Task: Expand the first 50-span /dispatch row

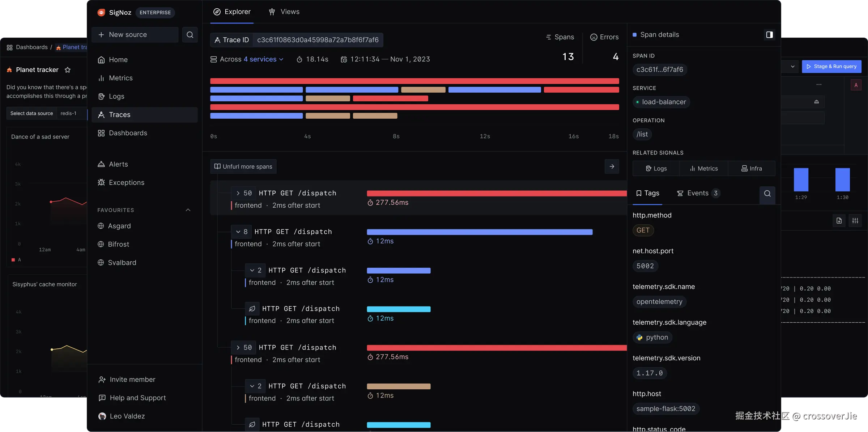Action: pyautogui.click(x=238, y=193)
